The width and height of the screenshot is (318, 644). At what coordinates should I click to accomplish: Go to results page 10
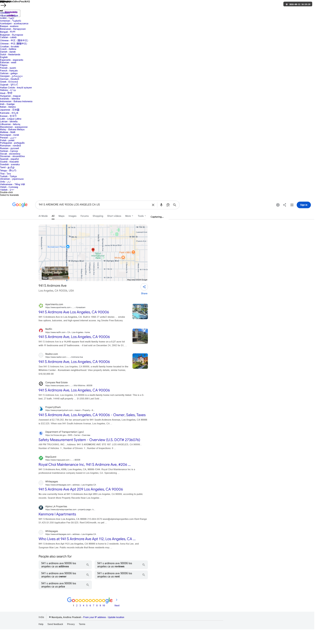[x=104, y=605]
